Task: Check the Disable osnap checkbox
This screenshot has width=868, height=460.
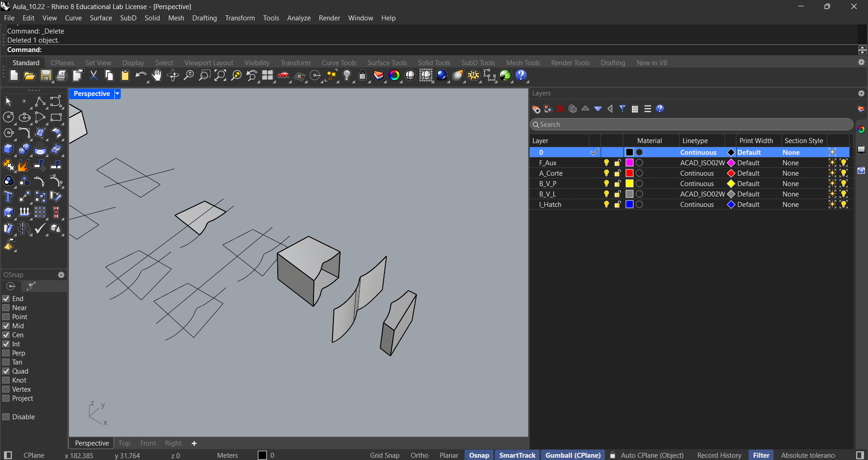Action: click(6, 417)
